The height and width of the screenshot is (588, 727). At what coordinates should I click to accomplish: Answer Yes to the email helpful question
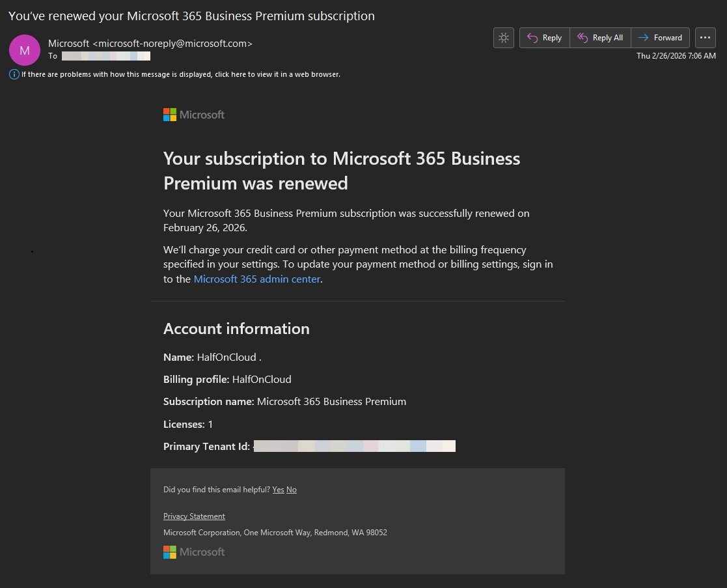tap(278, 490)
